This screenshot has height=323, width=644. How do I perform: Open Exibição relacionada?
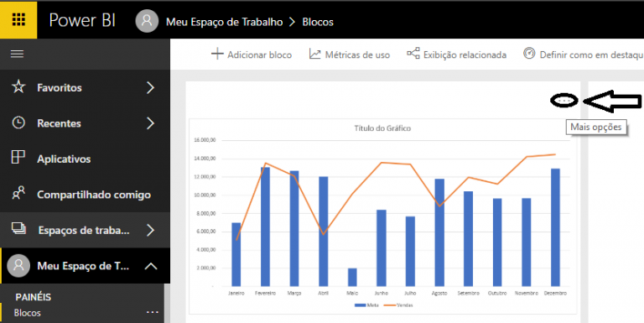point(456,55)
